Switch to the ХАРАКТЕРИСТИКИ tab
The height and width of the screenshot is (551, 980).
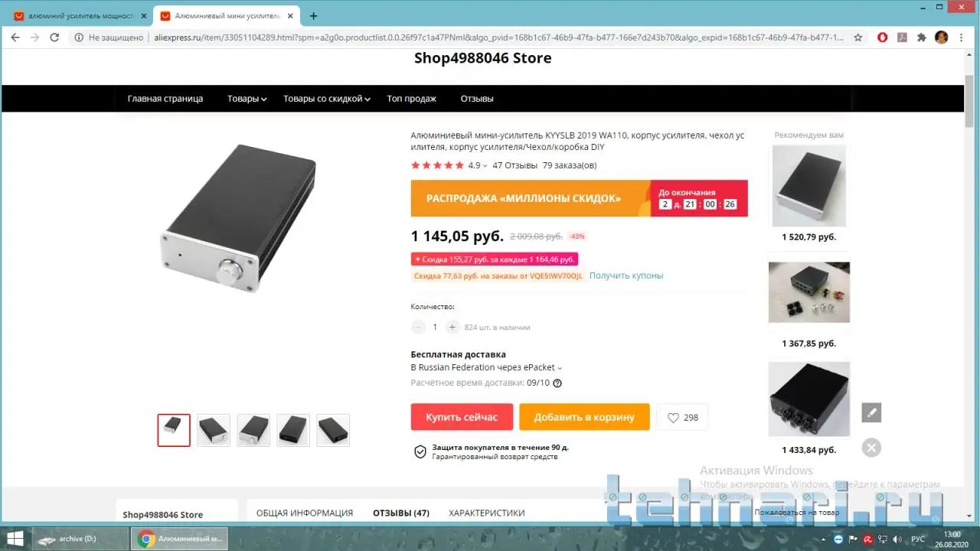[487, 513]
